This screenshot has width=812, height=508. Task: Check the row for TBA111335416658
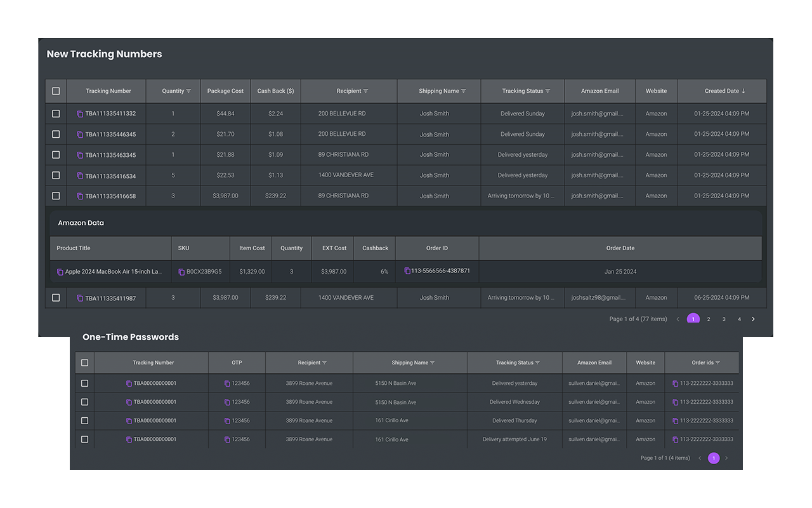tap(56, 196)
